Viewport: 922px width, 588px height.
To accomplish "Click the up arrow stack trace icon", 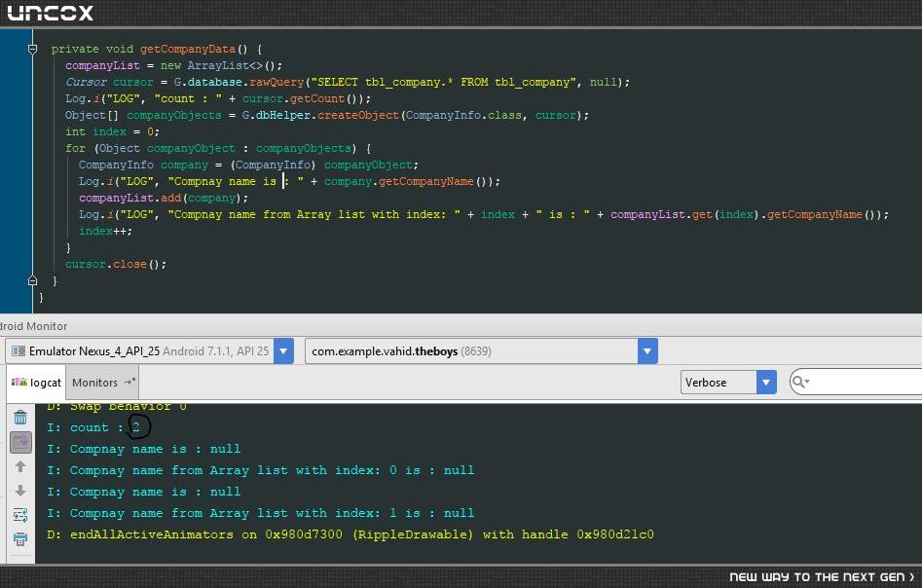I will coord(20,466).
